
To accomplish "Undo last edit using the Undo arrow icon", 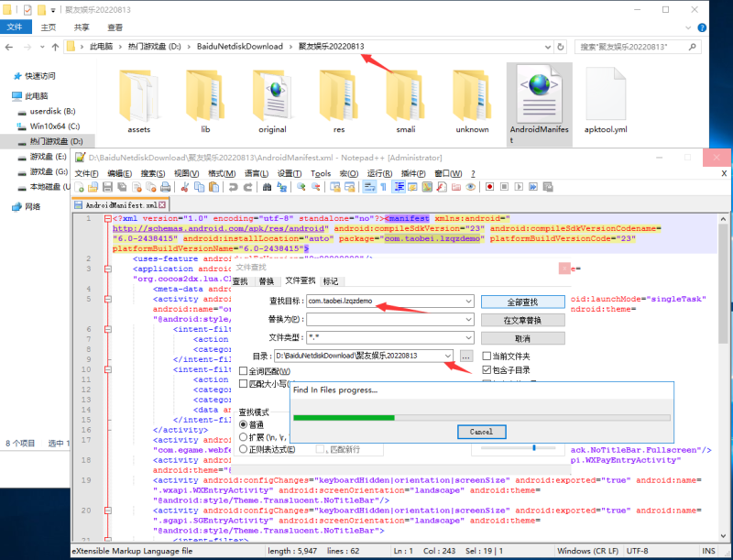I will click(x=233, y=188).
